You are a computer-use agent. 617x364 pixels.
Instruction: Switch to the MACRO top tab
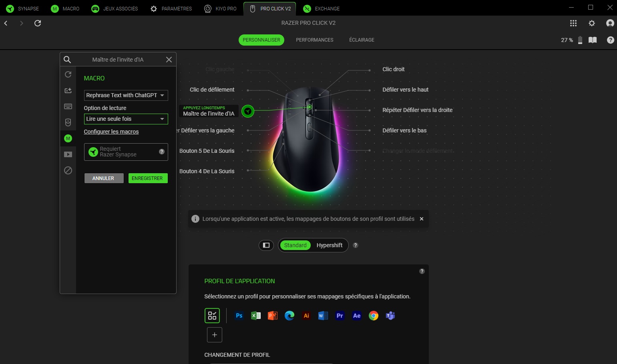point(65,8)
